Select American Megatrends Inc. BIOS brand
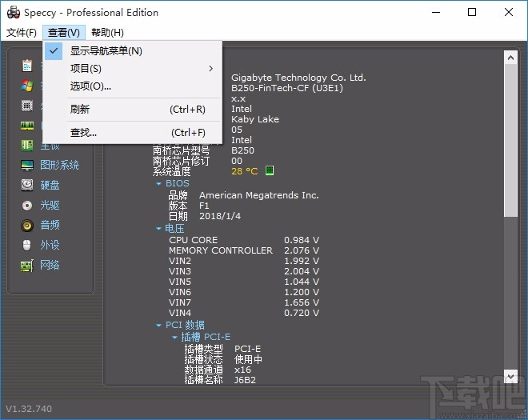This screenshot has width=528, height=420. (x=259, y=195)
